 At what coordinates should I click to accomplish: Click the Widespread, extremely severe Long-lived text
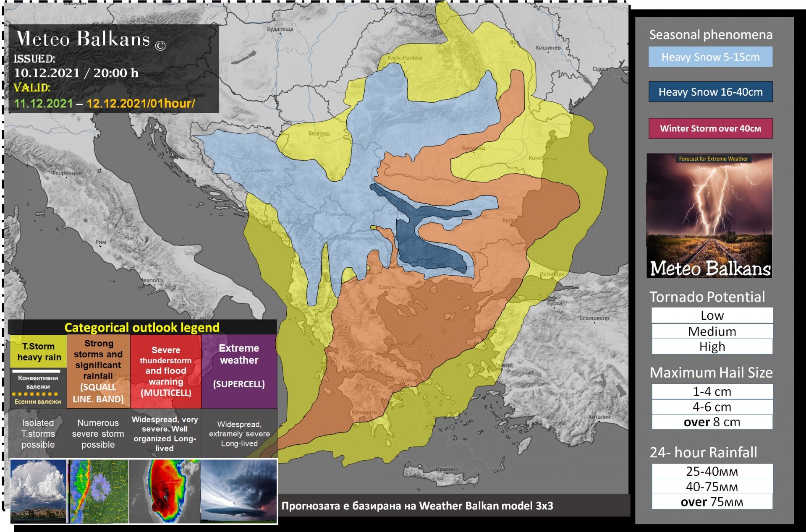(x=239, y=434)
